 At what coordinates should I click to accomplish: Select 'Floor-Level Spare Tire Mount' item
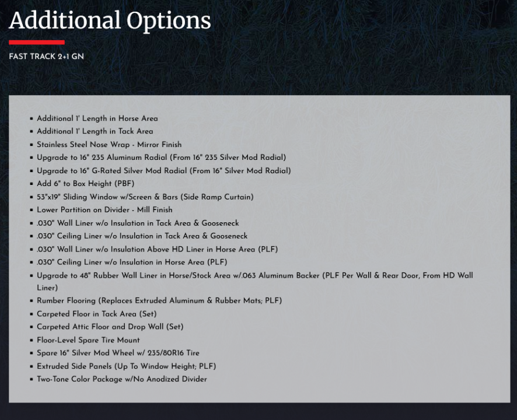pyautogui.click(x=88, y=340)
